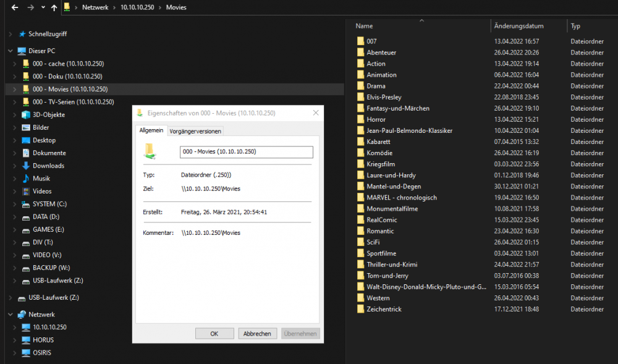Click the Monumentalfilme folder
Image resolution: width=618 pixels, height=364 pixels.
[392, 209]
